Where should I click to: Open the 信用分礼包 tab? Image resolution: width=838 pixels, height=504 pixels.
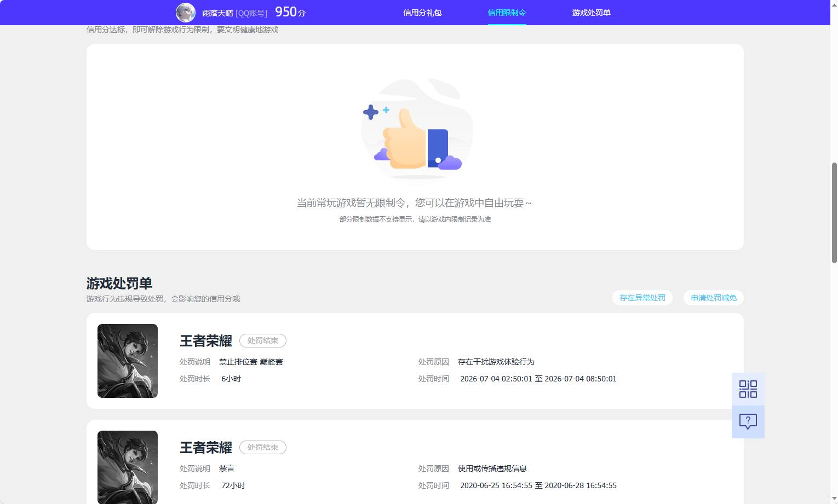pos(422,13)
